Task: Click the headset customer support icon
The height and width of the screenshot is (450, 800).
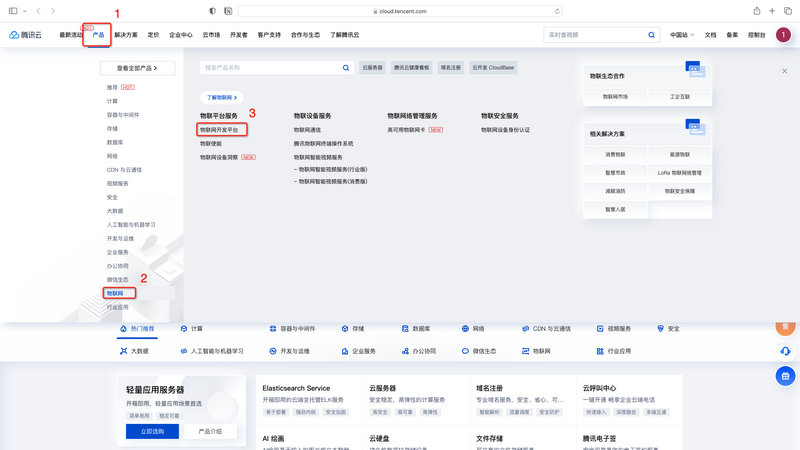Action: [x=785, y=351]
